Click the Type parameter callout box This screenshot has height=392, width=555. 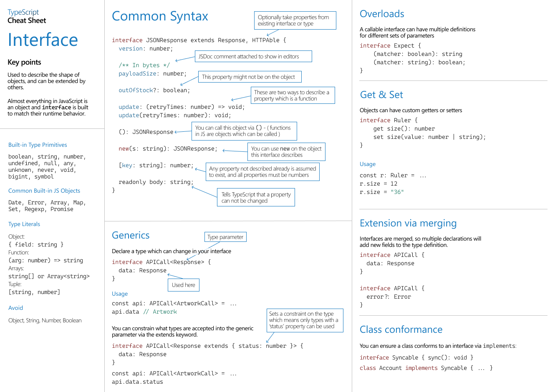coord(225,236)
